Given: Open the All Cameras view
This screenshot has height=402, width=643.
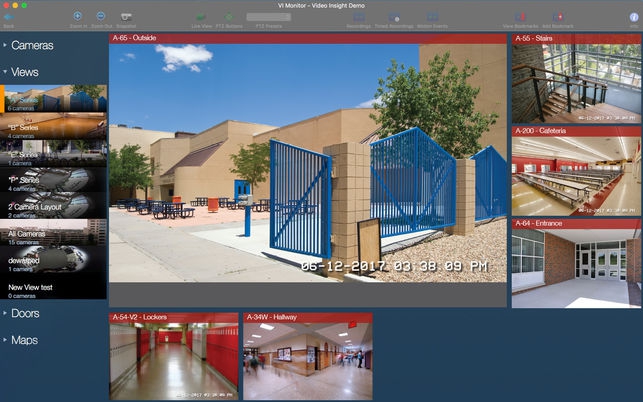Looking at the screenshot, I should 53,233.
